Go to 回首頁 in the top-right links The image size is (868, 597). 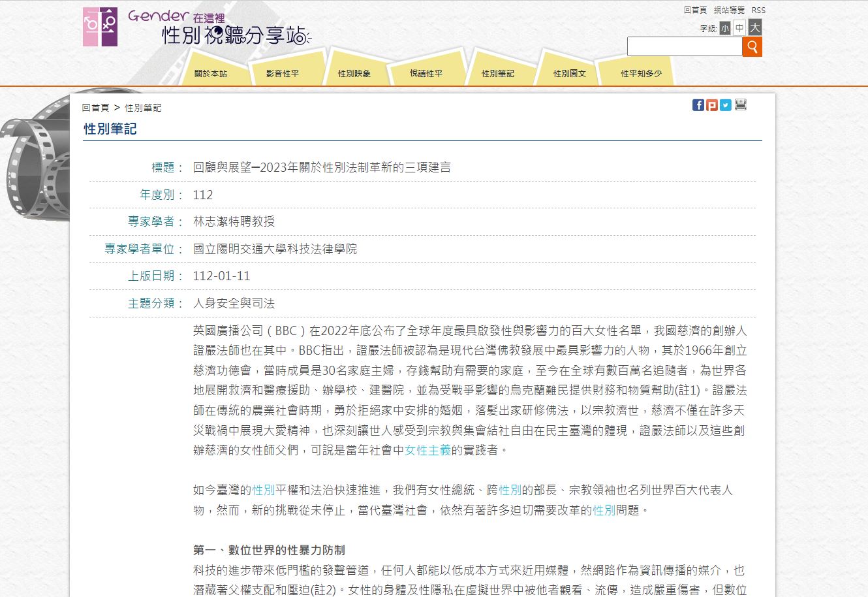tap(695, 10)
